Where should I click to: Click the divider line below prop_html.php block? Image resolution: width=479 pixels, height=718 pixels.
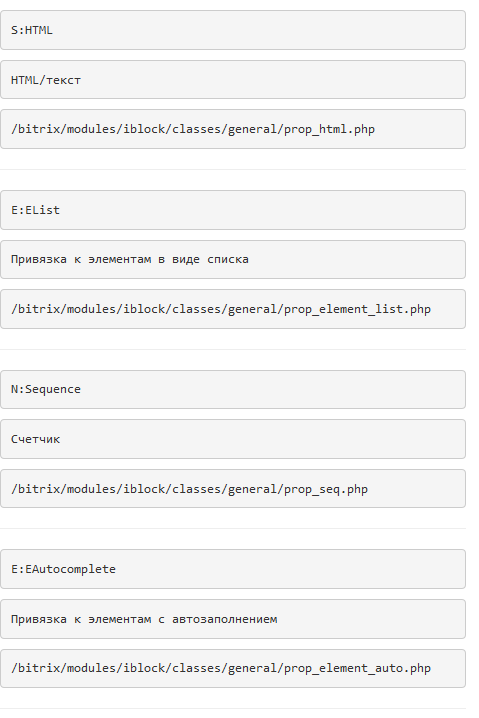click(233, 169)
